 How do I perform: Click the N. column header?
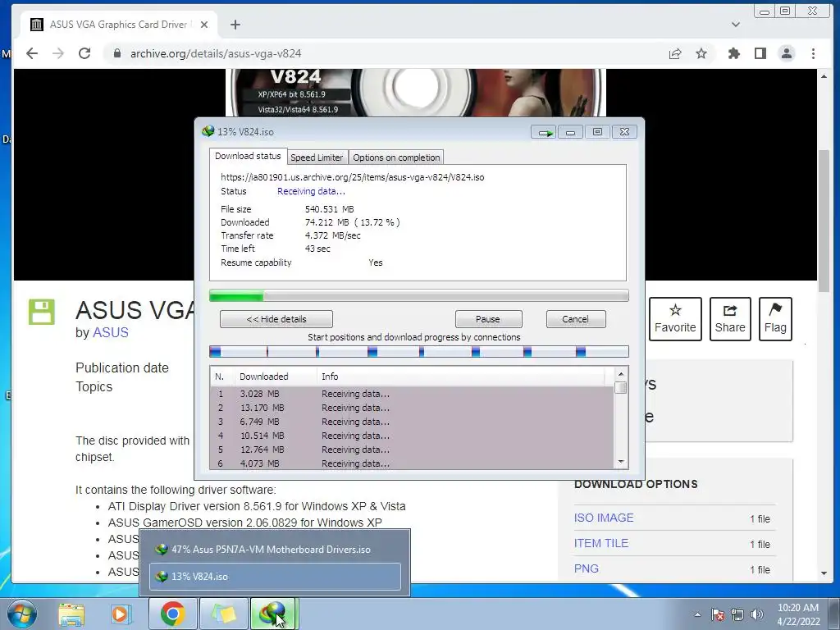tap(222, 377)
